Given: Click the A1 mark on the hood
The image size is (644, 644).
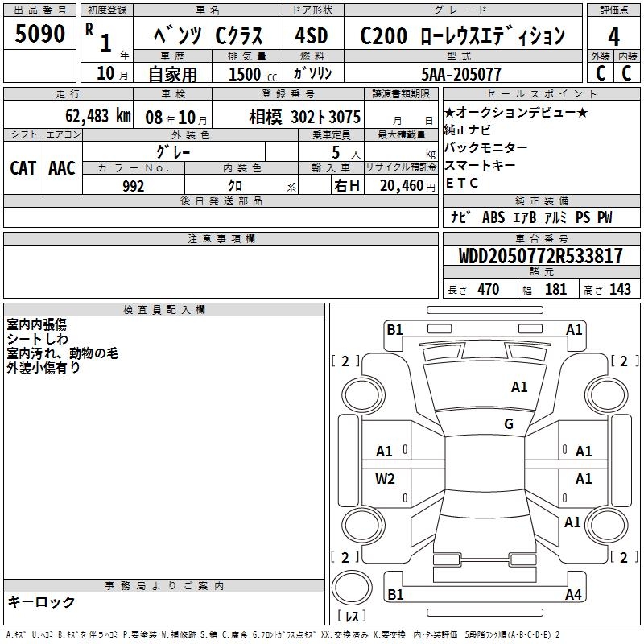Looking at the screenshot, I should coord(519,387).
